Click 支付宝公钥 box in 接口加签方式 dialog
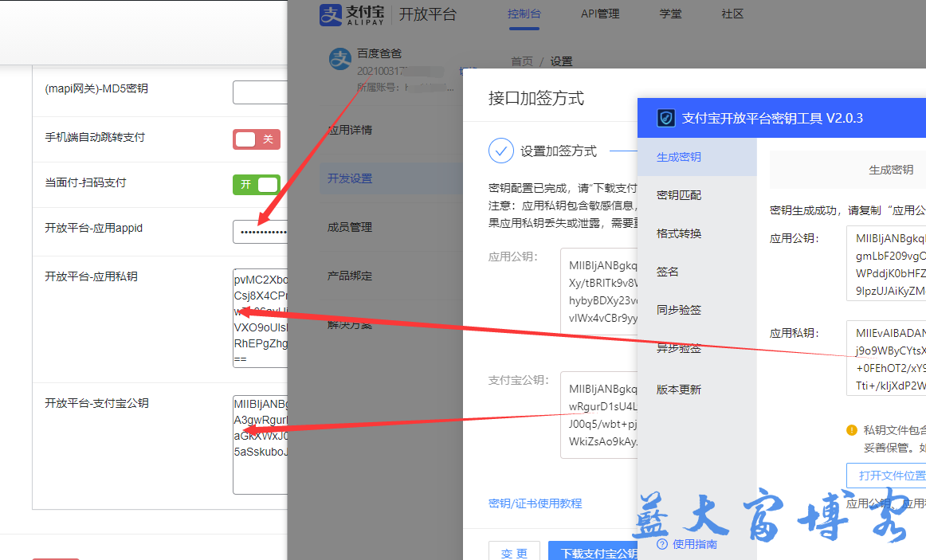926x560 pixels. click(x=598, y=415)
